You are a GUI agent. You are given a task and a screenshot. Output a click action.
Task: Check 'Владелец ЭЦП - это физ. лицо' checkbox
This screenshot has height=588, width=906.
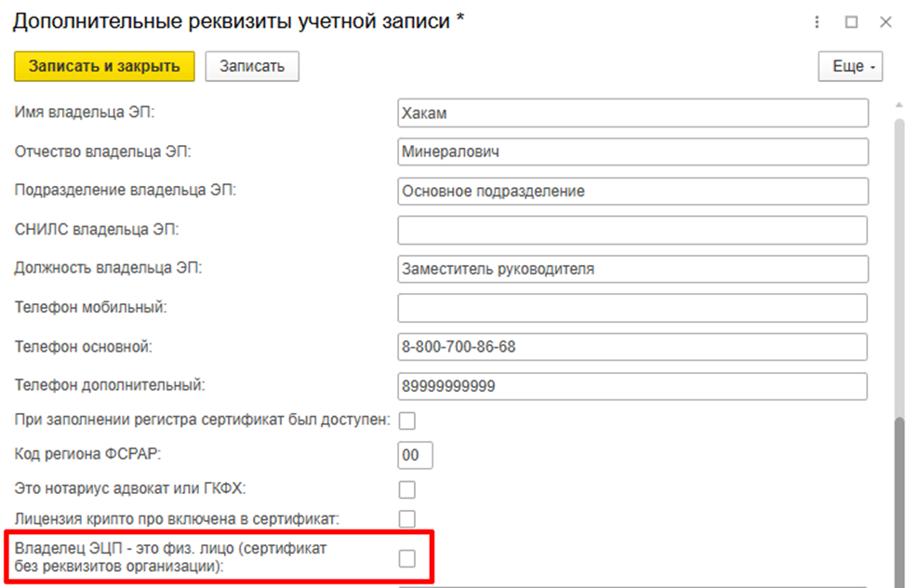click(x=406, y=558)
